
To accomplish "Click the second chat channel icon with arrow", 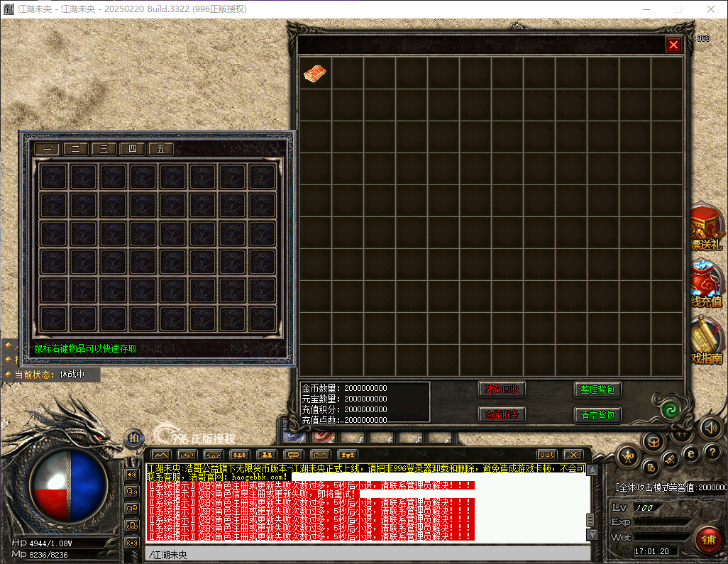I will (x=187, y=455).
